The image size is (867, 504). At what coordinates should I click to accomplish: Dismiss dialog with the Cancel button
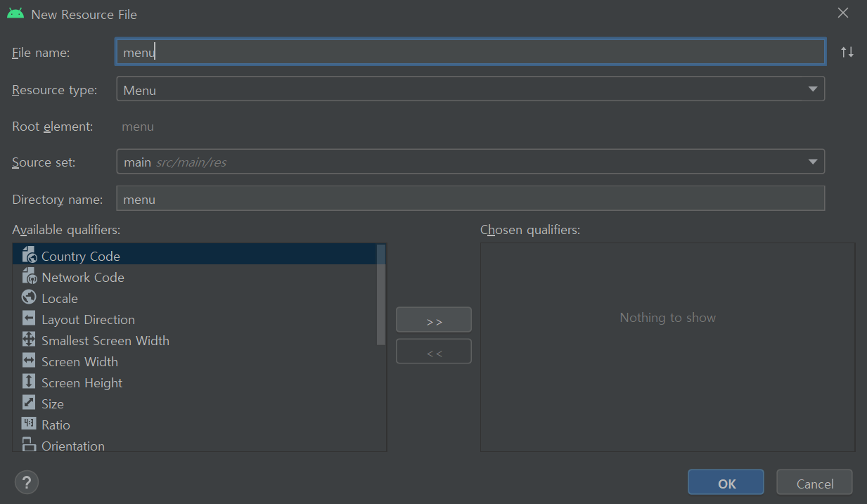(815, 483)
